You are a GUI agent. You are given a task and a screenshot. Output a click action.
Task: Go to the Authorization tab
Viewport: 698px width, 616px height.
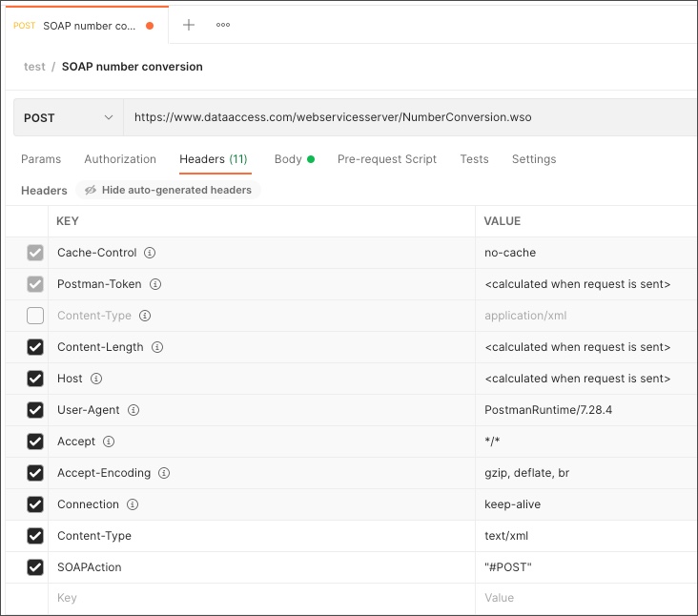click(120, 159)
